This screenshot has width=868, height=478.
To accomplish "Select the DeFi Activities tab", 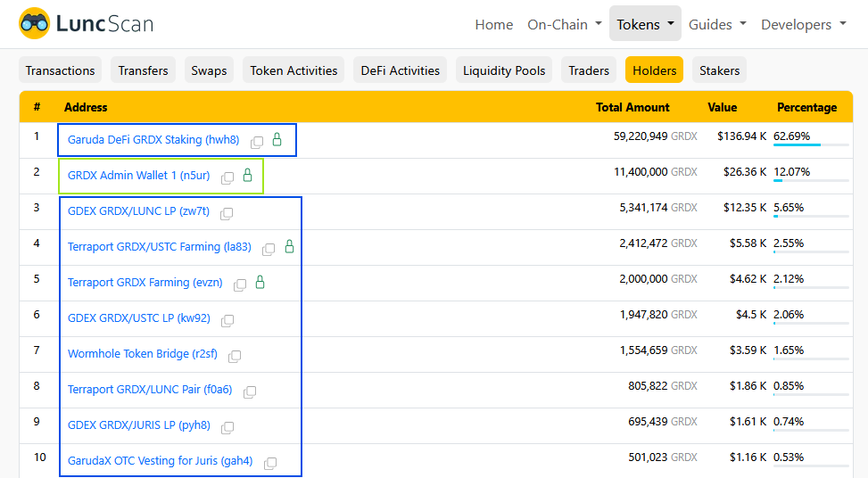I will (401, 70).
